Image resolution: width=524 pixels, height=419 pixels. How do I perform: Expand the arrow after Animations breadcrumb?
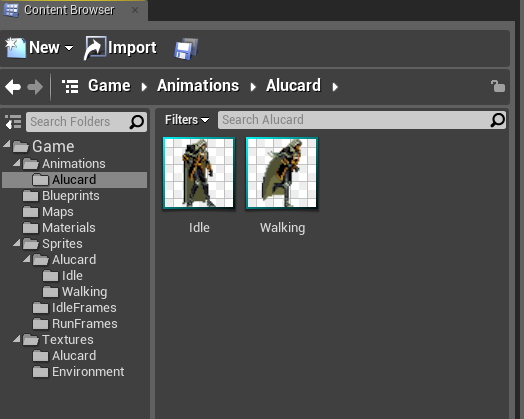[x=253, y=87]
